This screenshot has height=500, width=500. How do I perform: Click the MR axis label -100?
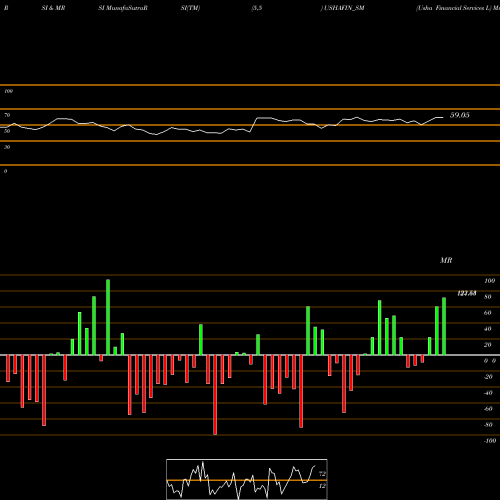[490, 441]
